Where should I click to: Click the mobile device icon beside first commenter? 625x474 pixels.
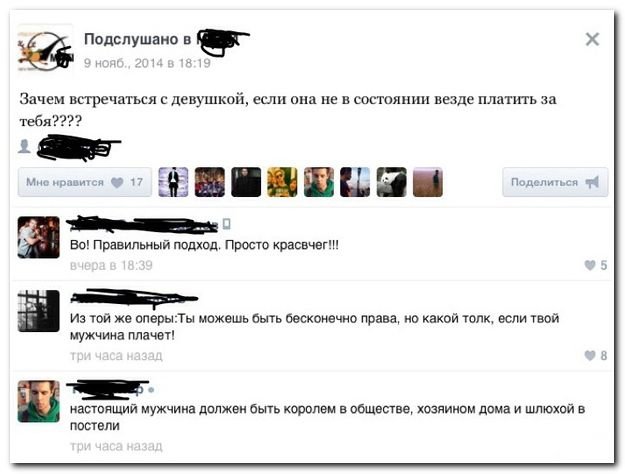[226, 224]
